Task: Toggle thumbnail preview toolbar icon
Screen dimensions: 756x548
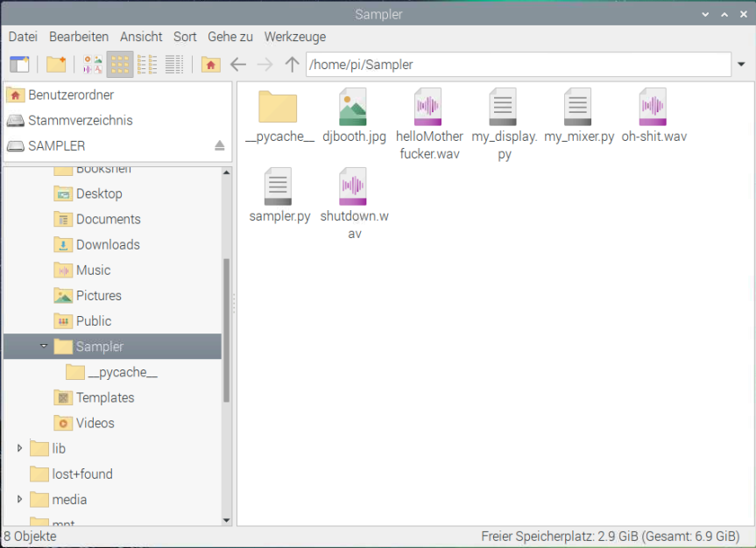Action: tap(93, 64)
